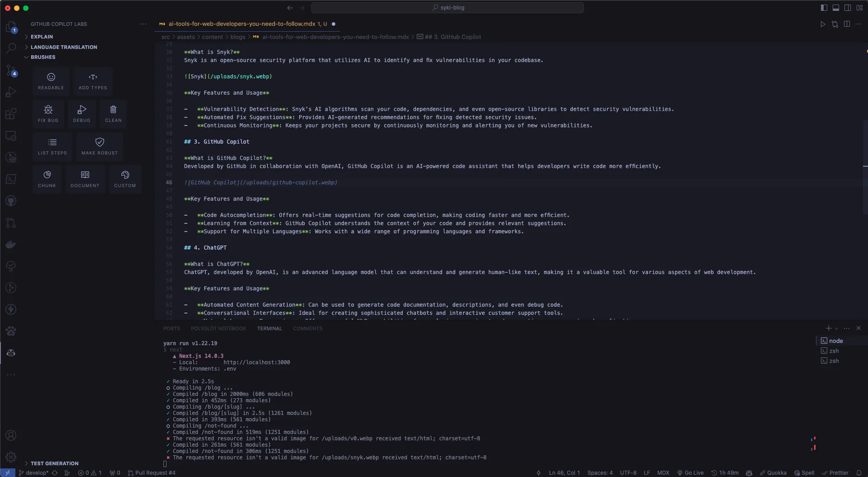Split the editor to the right
Screen dimensions: 868x477
coord(847,24)
